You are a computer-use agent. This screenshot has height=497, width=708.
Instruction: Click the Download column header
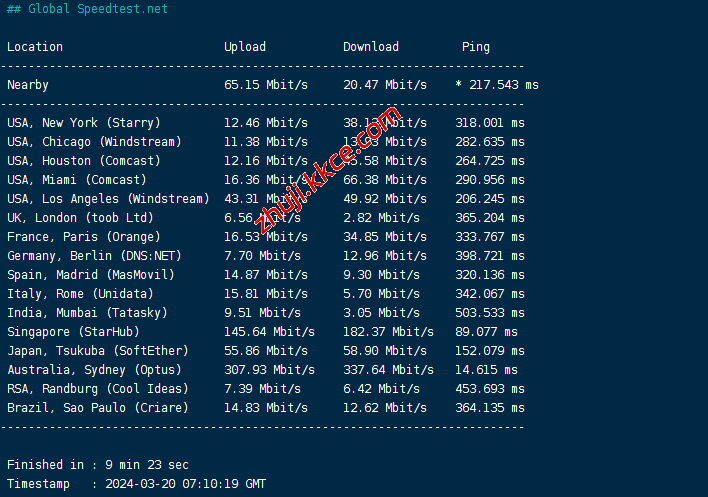pyautogui.click(x=371, y=47)
